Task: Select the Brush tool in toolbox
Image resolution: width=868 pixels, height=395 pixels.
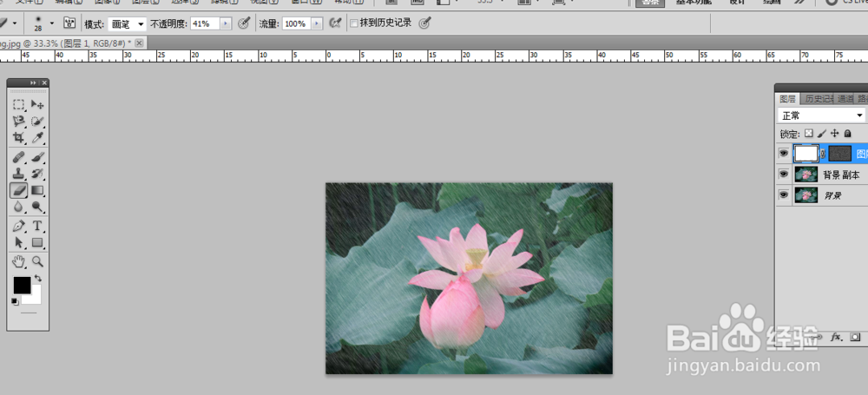Action: [37, 157]
